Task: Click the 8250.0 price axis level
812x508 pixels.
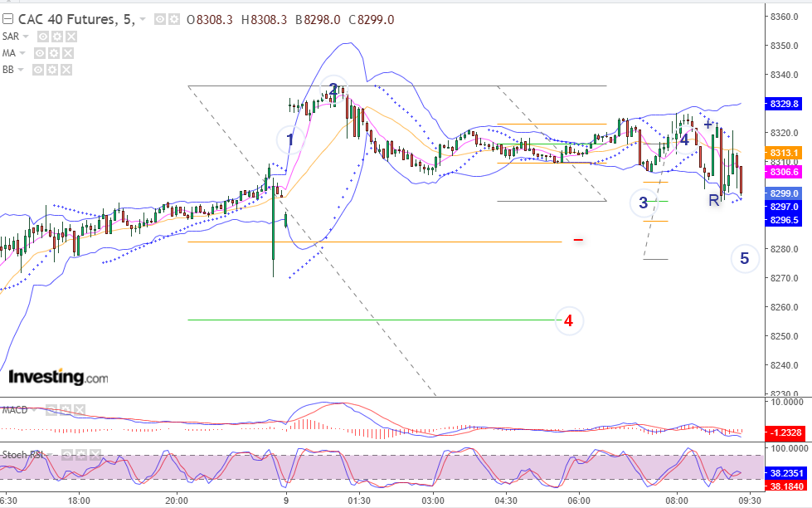Action: tap(784, 336)
